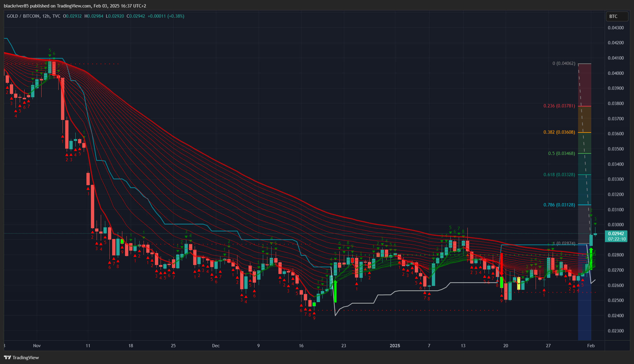
Task: Click the change value +0.00011 (+0.38%)
Action: (x=166, y=16)
